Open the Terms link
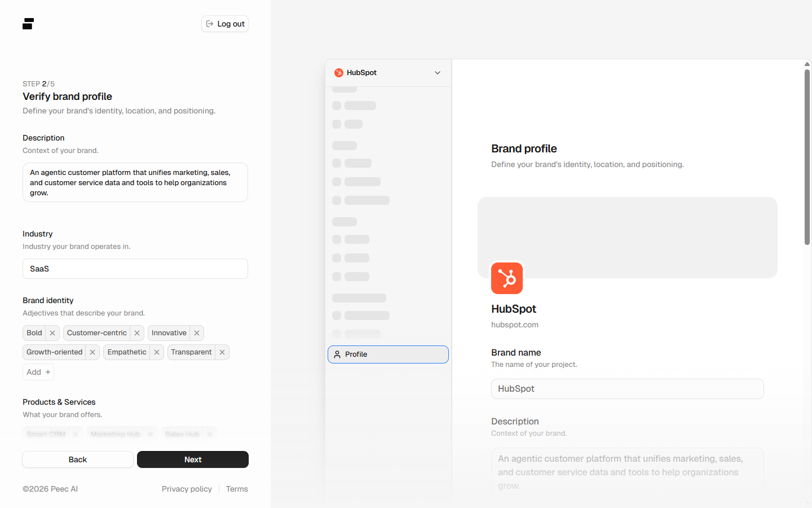 [237, 489]
